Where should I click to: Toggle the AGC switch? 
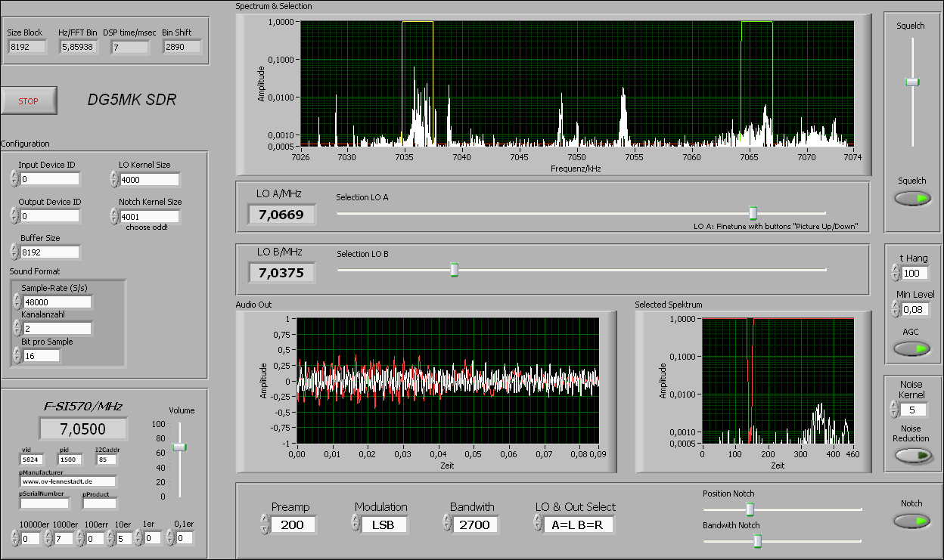[x=912, y=348]
